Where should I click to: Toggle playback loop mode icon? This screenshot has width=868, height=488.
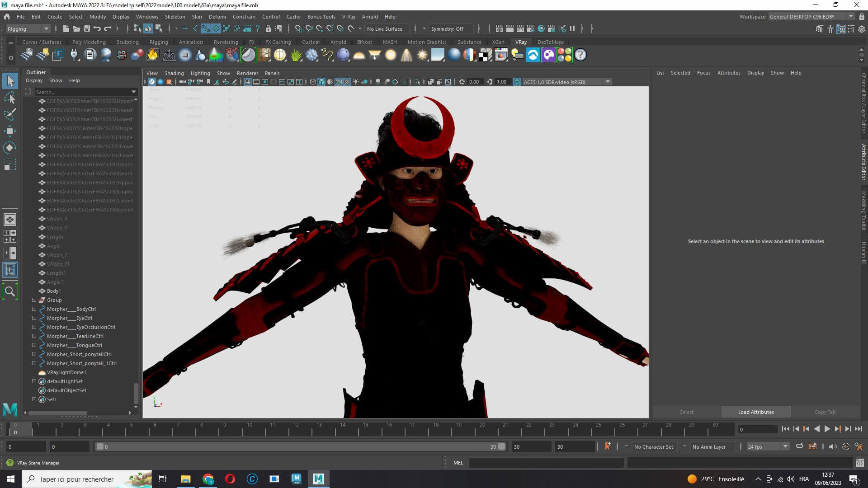pos(799,446)
